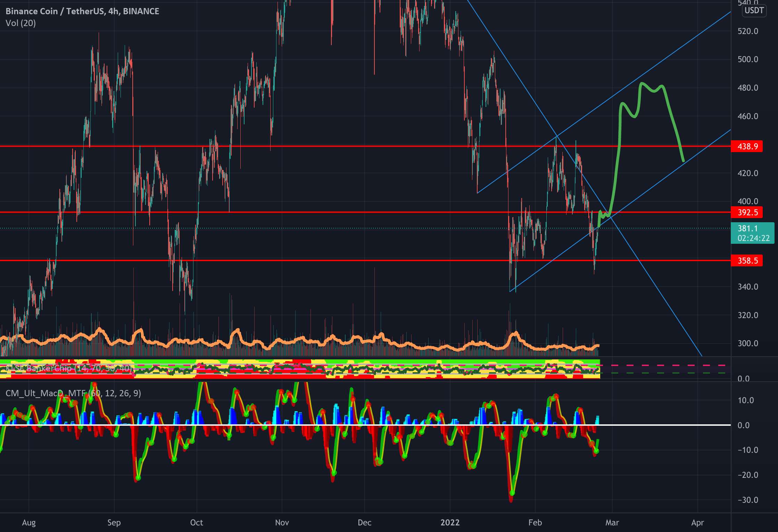Screen dimensions: 778x532
Task: Click the Nov label on time axis
Action: (x=282, y=523)
